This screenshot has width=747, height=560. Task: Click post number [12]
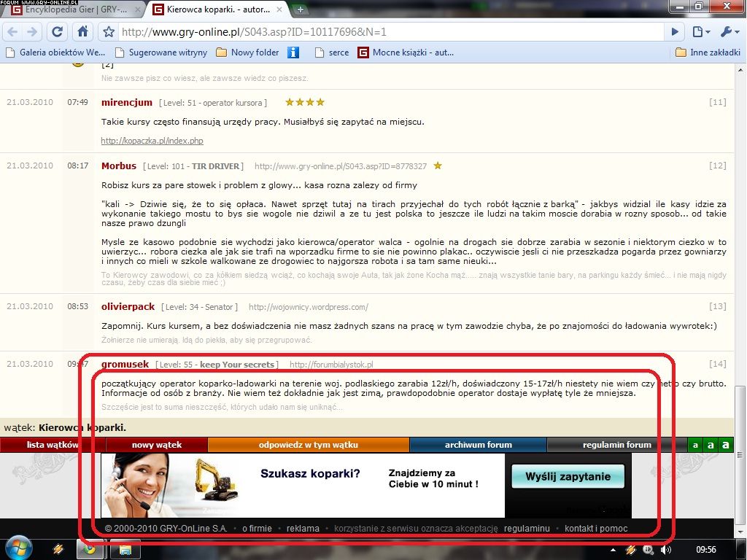[718, 166]
